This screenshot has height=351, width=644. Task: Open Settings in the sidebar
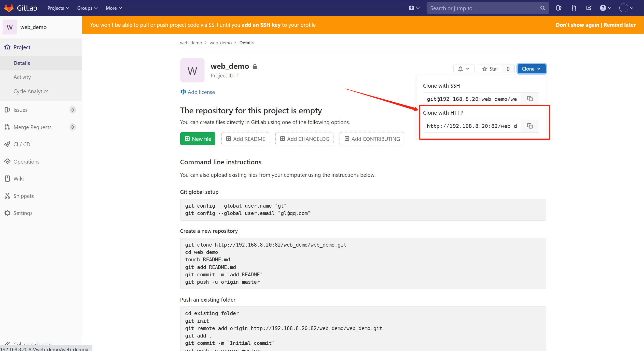click(41, 213)
